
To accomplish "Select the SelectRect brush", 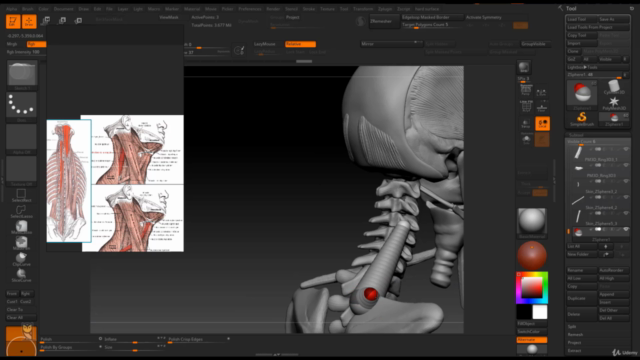I will point(21,196).
